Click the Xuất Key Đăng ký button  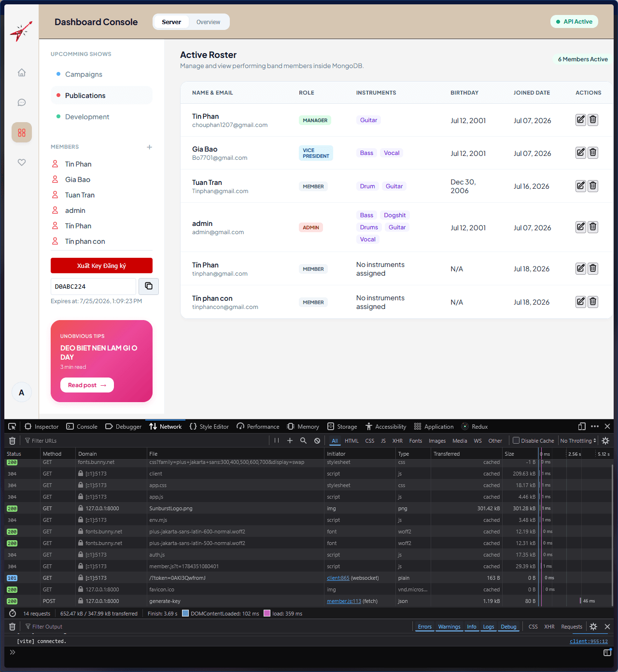101,266
